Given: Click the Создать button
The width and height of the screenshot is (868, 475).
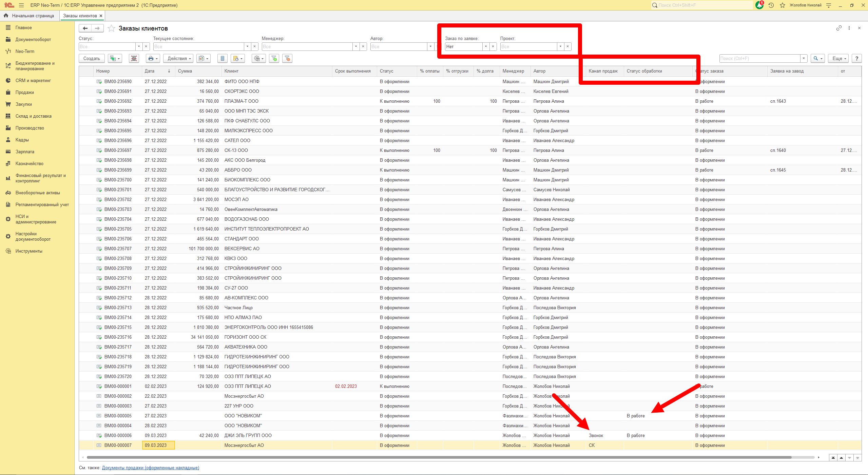Looking at the screenshot, I should (92, 58).
